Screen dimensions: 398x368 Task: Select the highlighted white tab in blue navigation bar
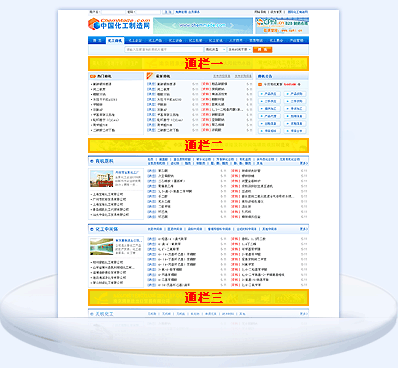[115, 41]
